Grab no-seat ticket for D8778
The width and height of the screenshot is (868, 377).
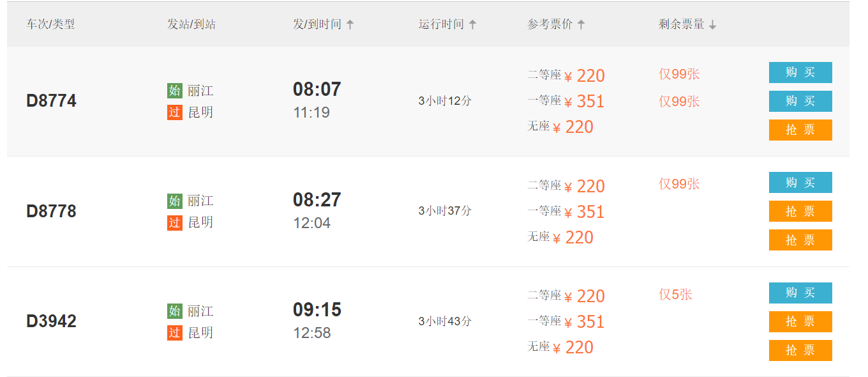point(800,240)
